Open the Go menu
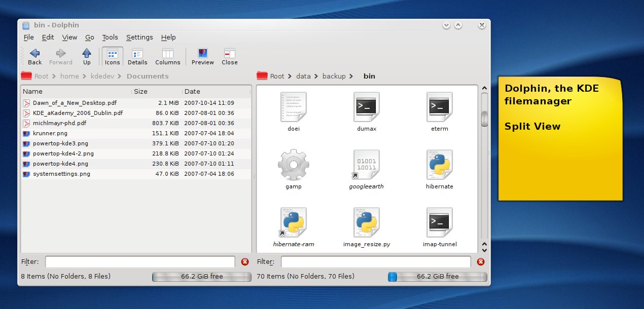644x309 pixels. coord(90,37)
